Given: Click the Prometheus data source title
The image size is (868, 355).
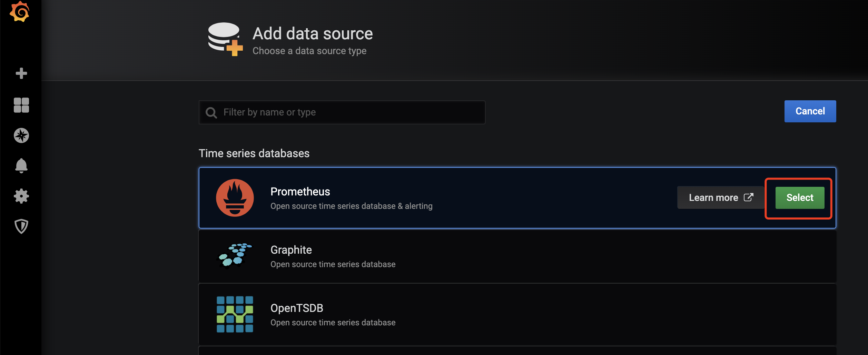Looking at the screenshot, I should coord(300,192).
